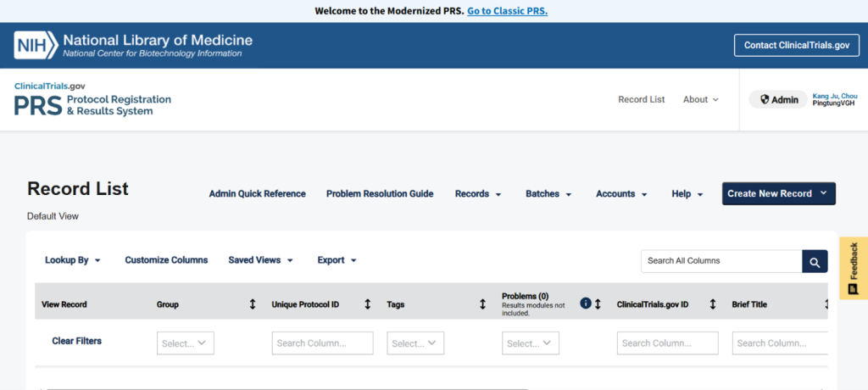This screenshot has height=390, width=868.
Task: Expand the About menu
Action: [x=700, y=100]
